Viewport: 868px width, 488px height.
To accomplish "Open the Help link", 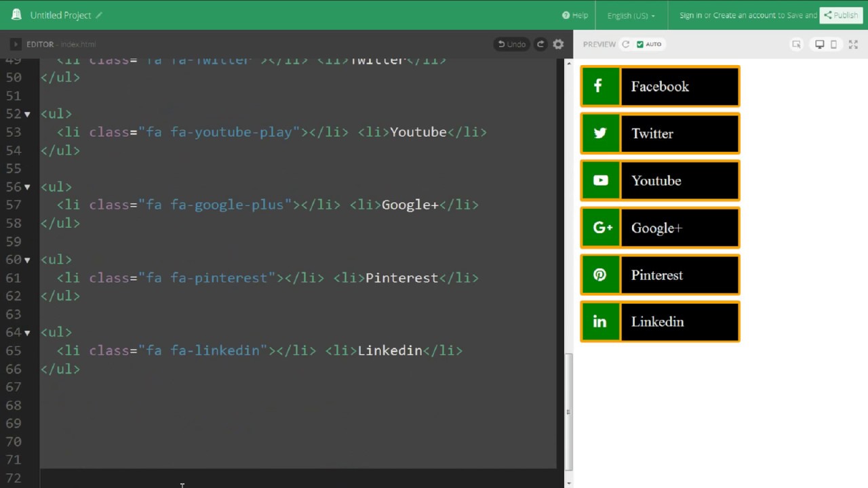I will click(x=575, y=15).
